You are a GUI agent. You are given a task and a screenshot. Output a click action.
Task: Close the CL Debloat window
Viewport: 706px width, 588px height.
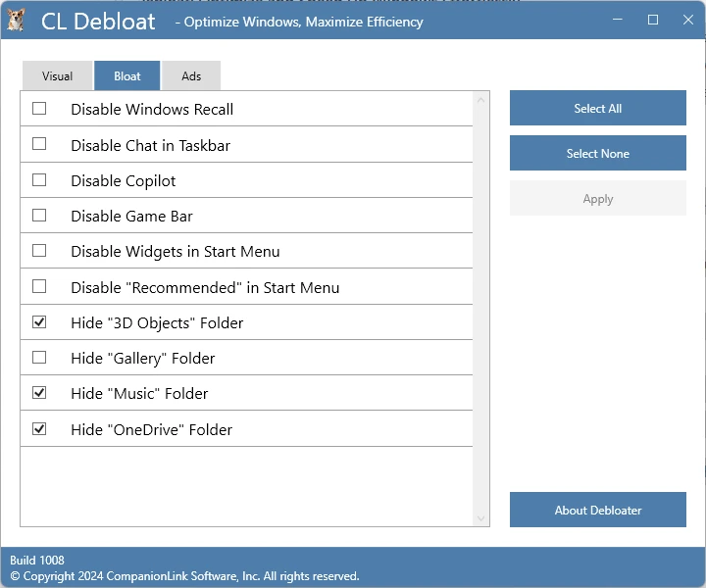coord(687,20)
